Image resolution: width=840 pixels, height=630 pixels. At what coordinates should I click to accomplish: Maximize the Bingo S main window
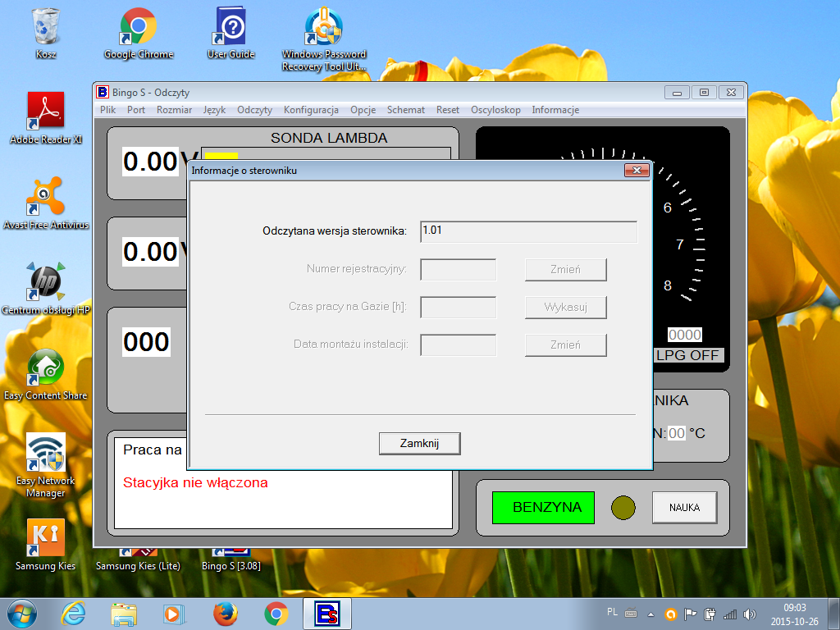pyautogui.click(x=704, y=92)
